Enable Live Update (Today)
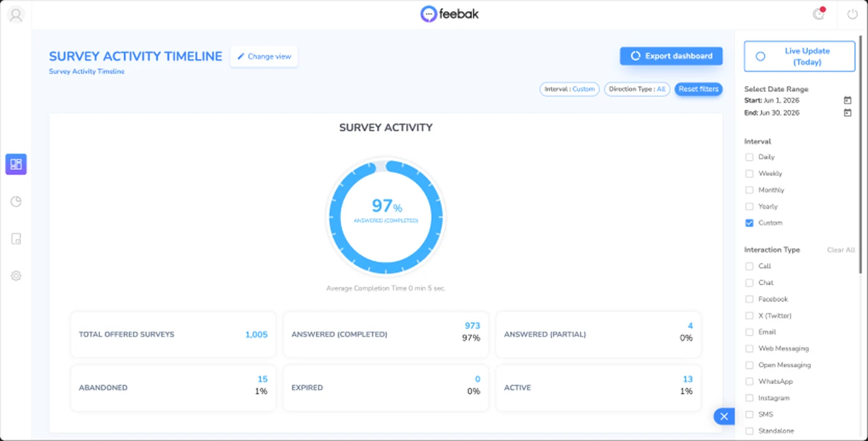 [800, 56]
